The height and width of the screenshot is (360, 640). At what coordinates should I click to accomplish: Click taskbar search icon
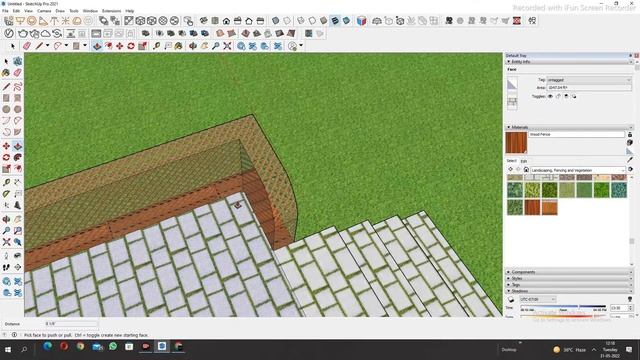[24, 350]
